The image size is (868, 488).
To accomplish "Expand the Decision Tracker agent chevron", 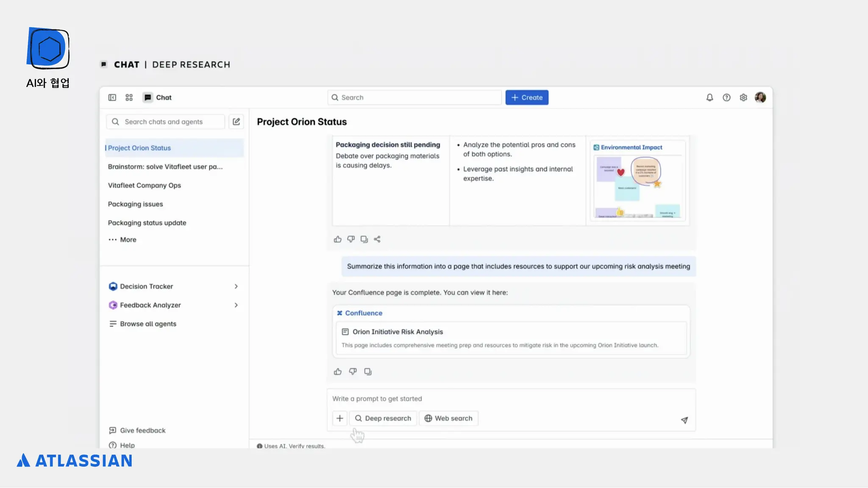I will point(236,286).
